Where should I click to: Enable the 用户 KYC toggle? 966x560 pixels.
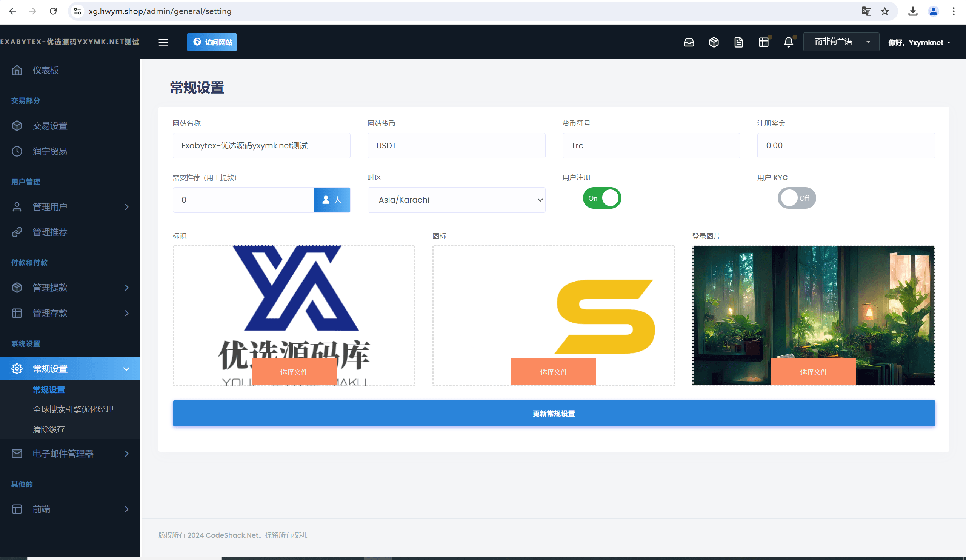[797, 198]
